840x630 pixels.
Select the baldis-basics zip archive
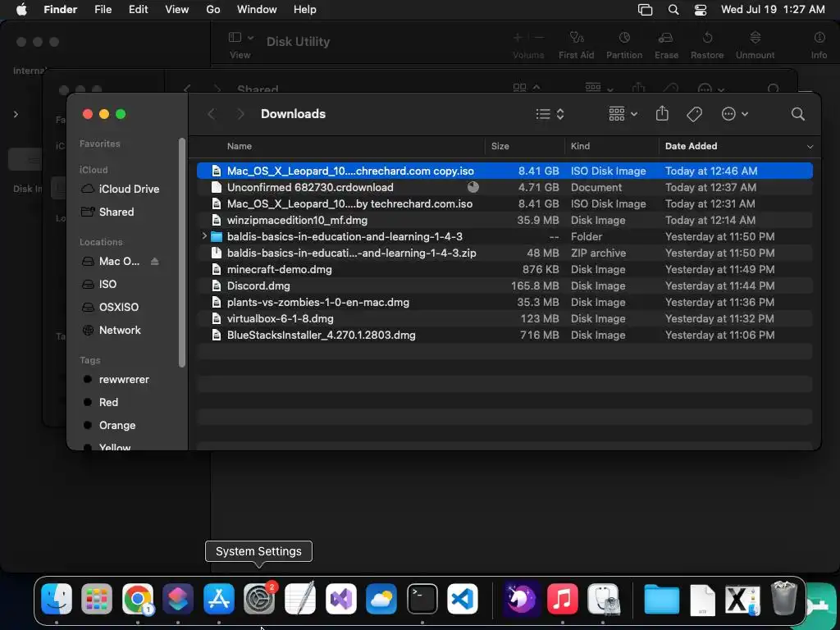[x=504, y=253]
